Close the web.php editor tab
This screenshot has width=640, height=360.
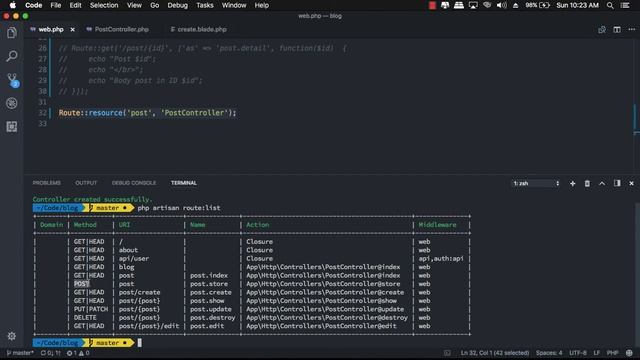72,29
